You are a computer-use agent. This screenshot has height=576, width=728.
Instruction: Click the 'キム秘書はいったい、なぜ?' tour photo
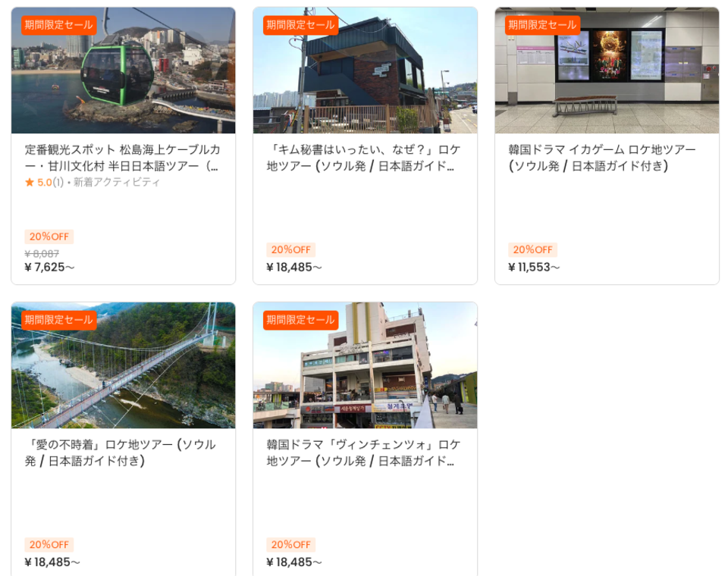pos(365,70)
